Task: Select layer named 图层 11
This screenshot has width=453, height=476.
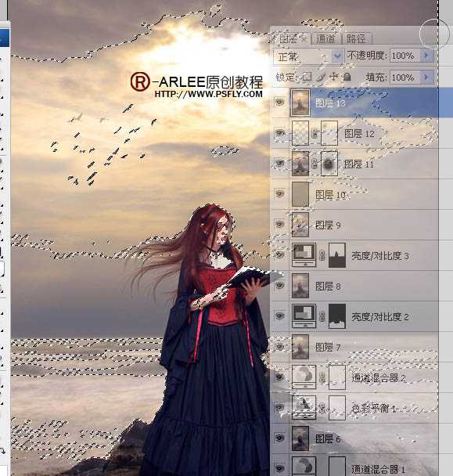Action: (x=358, y=164)
